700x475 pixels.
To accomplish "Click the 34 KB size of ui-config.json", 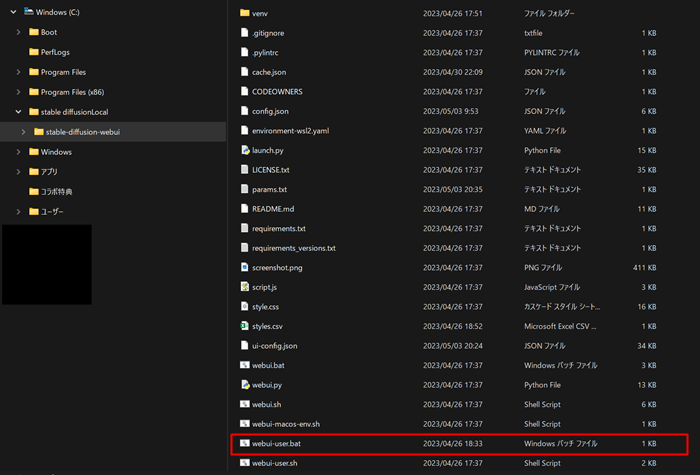I will click(x=647, y=346).
